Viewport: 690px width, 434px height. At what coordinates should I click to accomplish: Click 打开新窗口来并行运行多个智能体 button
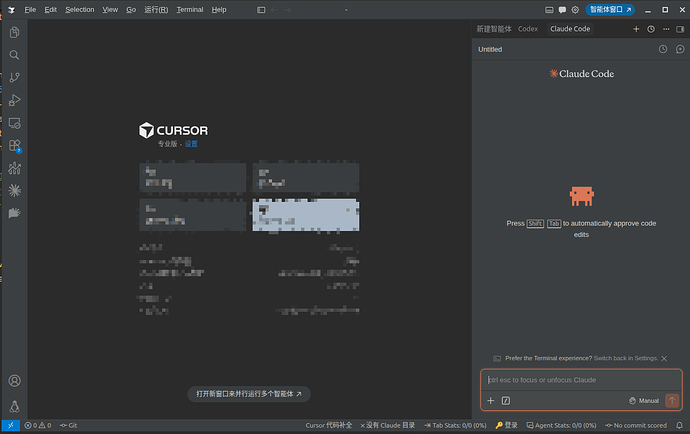(249, 394)
